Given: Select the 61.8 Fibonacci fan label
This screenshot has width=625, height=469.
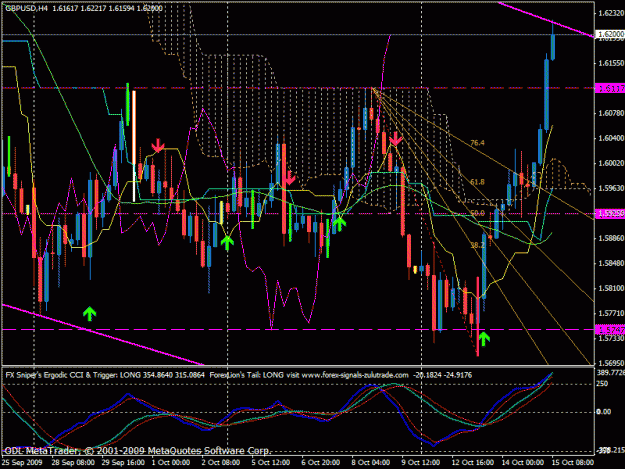Looking at the screenshot, I should [477, 182].
